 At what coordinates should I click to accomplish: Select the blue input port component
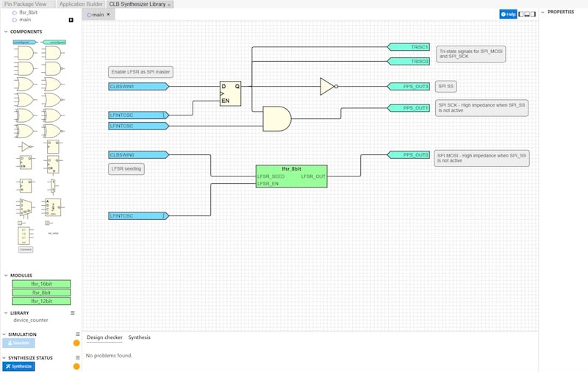[25, 42]
